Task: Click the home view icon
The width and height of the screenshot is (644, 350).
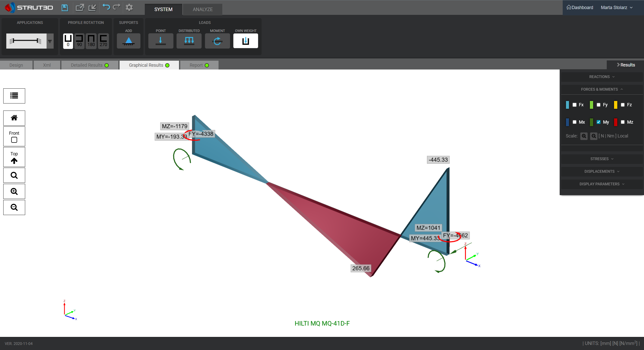Action: (14, 118)
